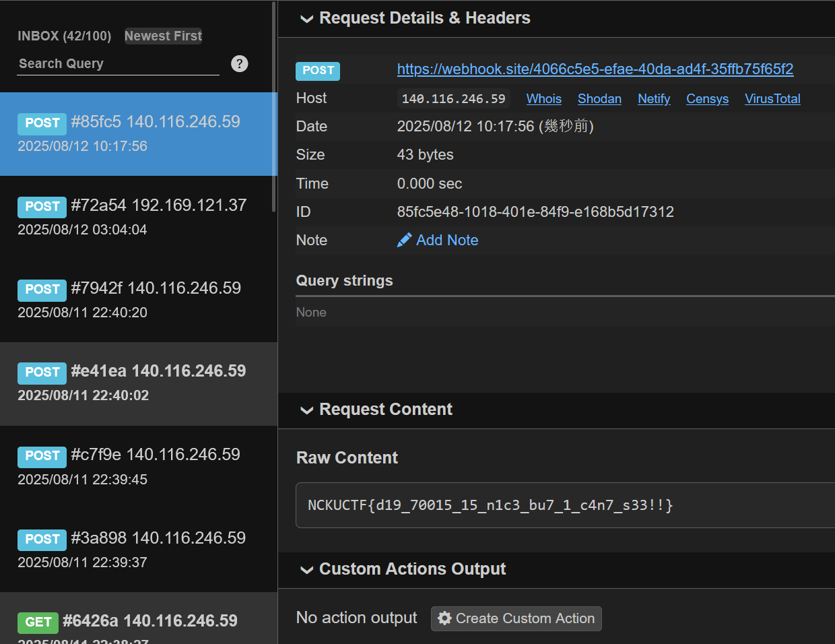Click the inbox list vertical scrollbar

click(274, 108)
